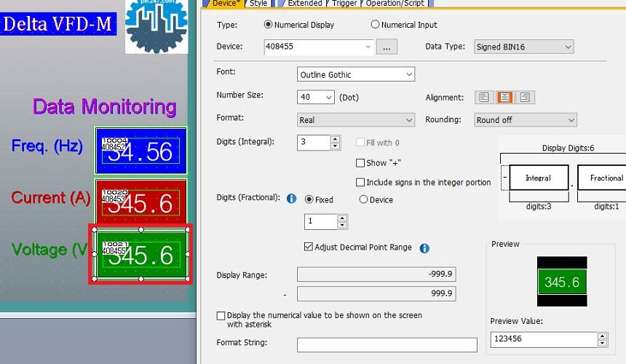This screenshot has height=364, width=626.
Task: Select the green Voltage numerical display object
Action: (x=141, y=254)
